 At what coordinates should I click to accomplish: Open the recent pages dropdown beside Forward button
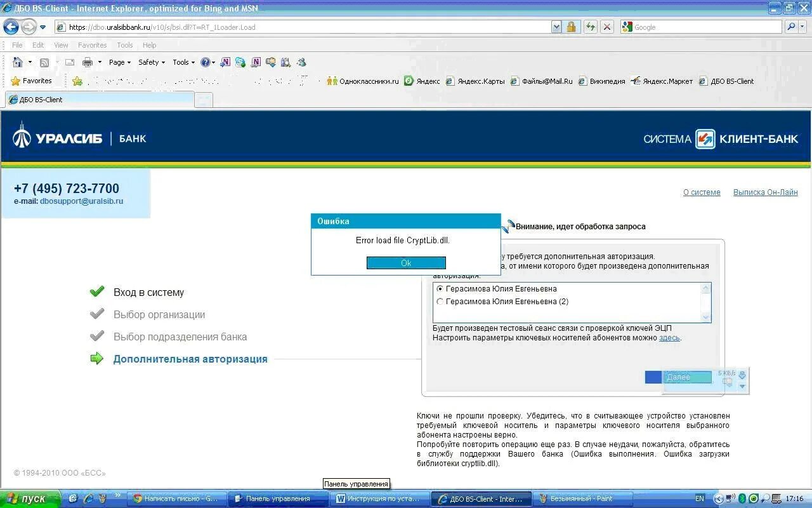pyautogui.click(x=43, y=27)
